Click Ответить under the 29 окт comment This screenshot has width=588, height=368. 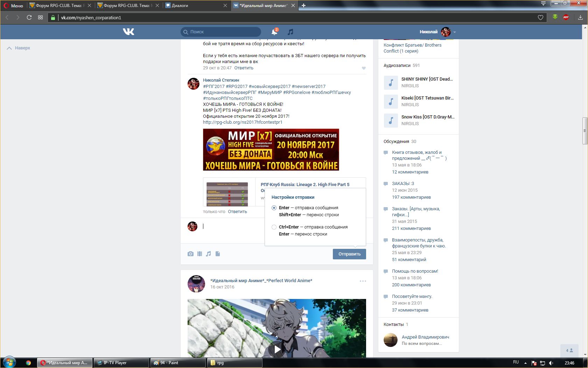point(244,68)
